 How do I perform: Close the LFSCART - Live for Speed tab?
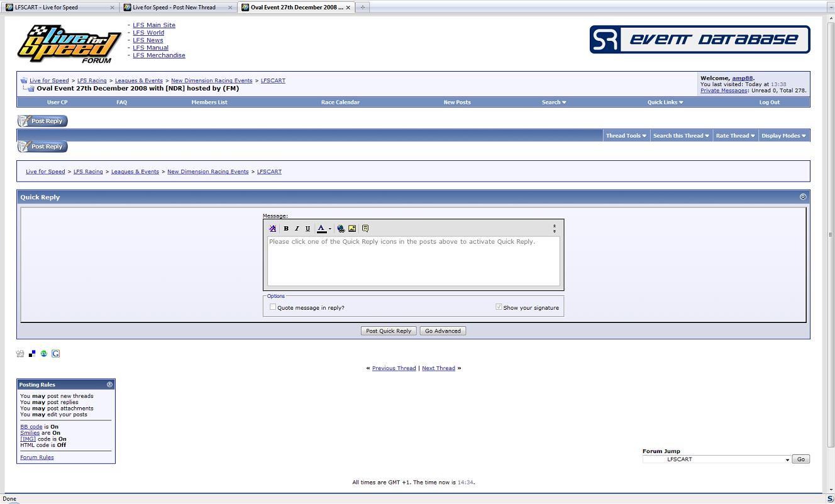113,8
